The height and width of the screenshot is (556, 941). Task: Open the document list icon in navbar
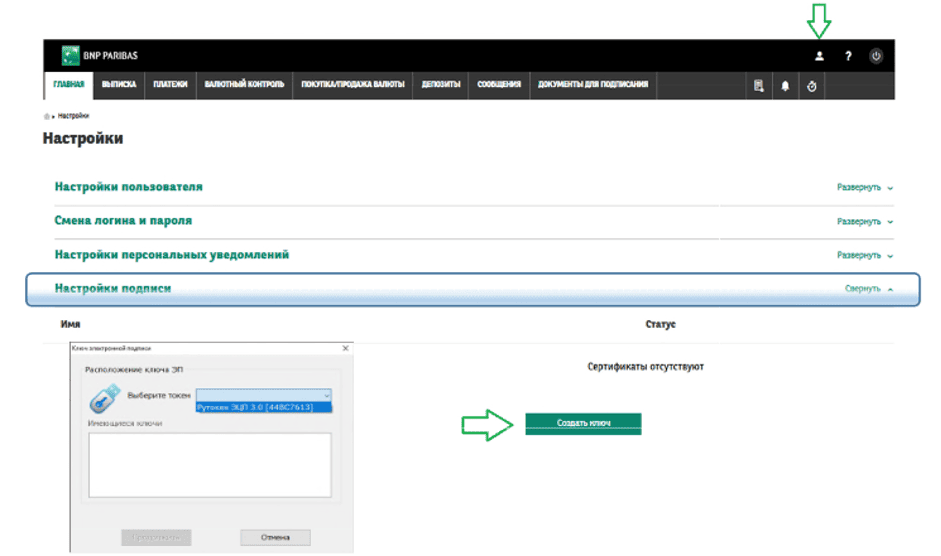759,86
